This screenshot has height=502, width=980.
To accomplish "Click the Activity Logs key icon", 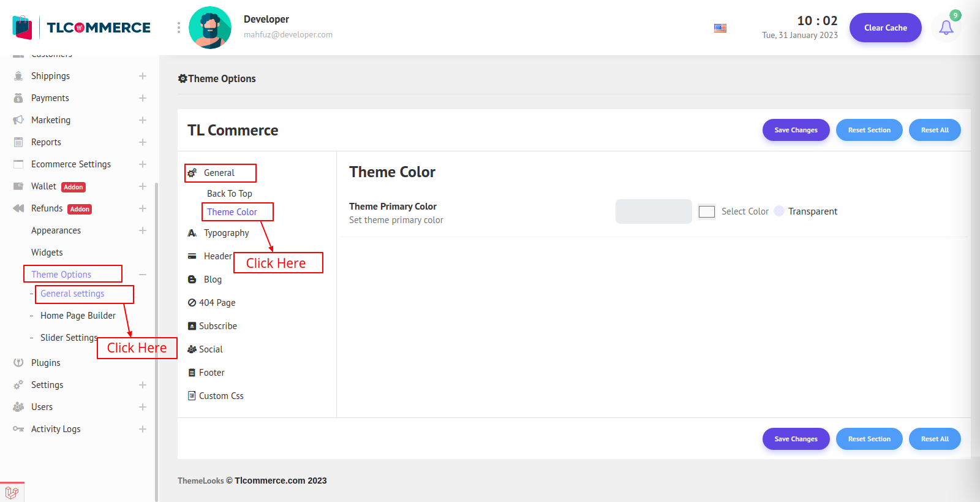I will pos(18,429).
